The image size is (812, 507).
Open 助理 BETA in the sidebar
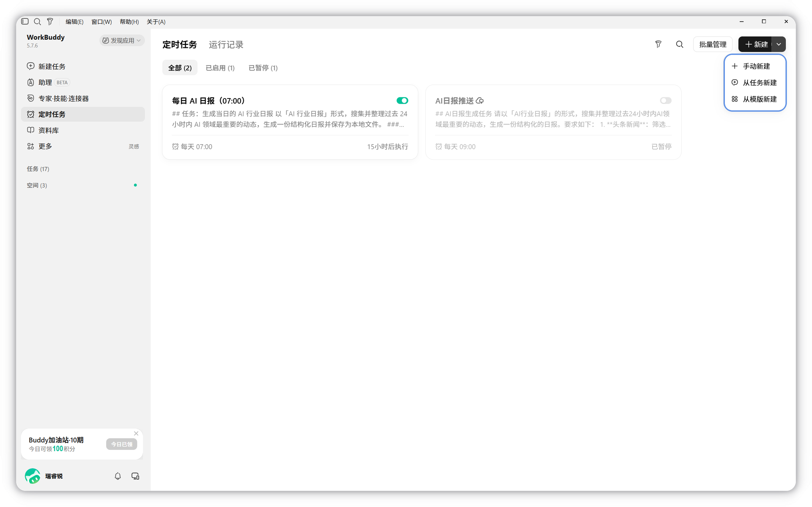click(x=83, y=82)
